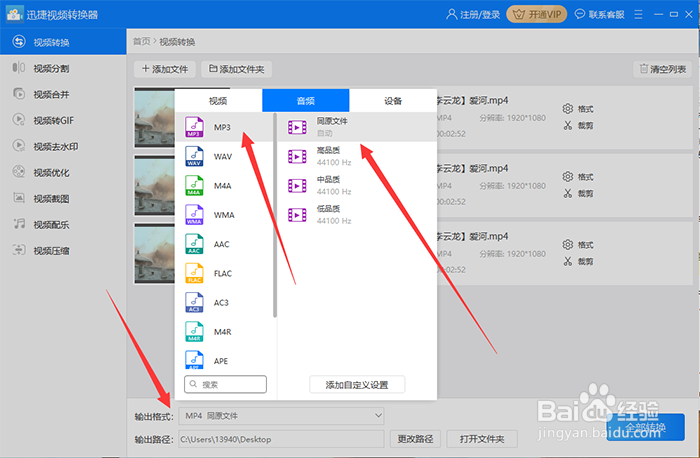
Task: Click the second video thumbnail
Action: point(154,186)
